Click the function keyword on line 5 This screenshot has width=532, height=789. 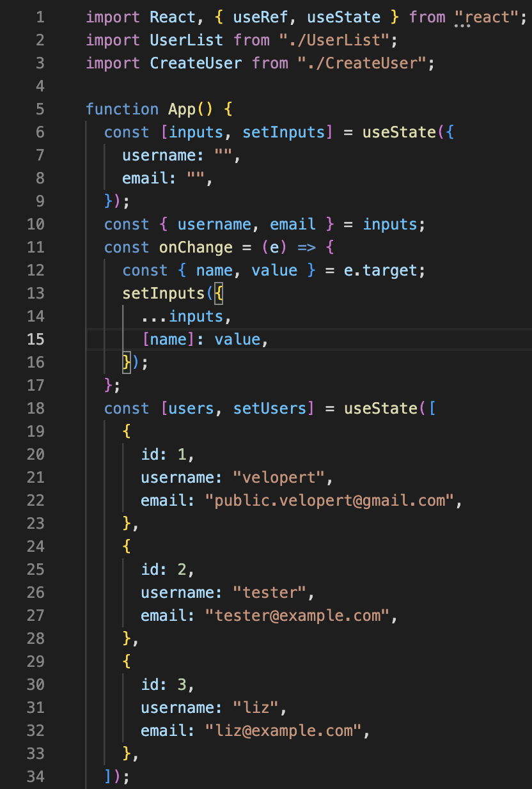coord(122,109)
